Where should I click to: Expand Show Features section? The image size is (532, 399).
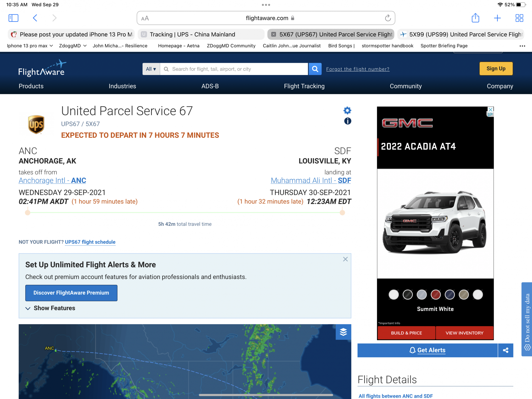(x=50, y=308)
